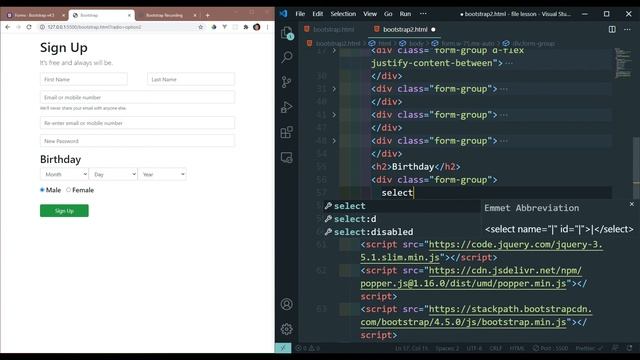Open the Month dropdown
640x360 pixels.
pos(64,174)
